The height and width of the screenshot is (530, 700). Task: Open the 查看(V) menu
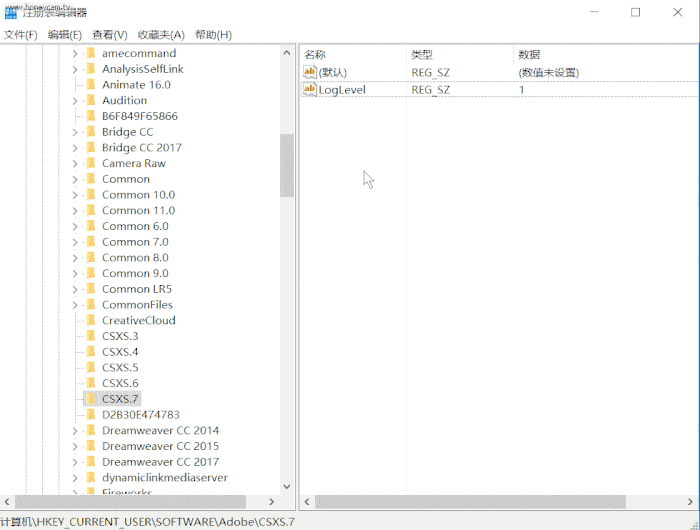coord(109,35)
